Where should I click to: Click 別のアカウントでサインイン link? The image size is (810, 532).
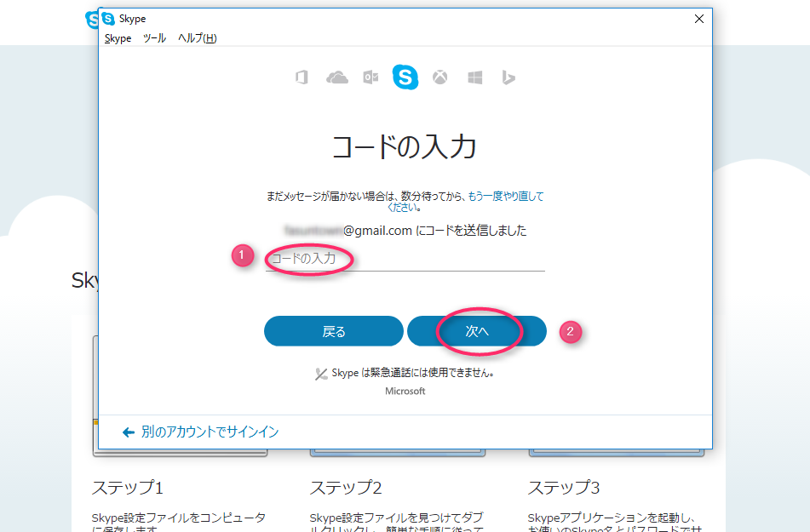tap(210, 432)
